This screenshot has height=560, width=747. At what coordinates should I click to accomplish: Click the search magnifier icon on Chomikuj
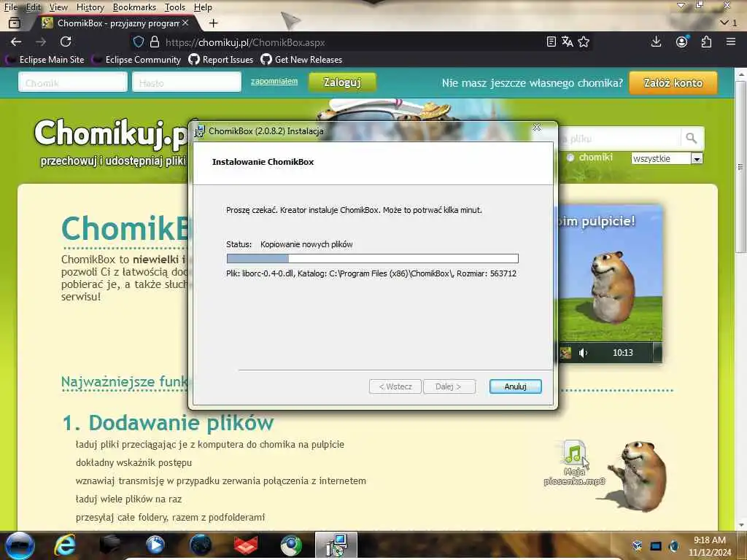[x=692, y=139]
